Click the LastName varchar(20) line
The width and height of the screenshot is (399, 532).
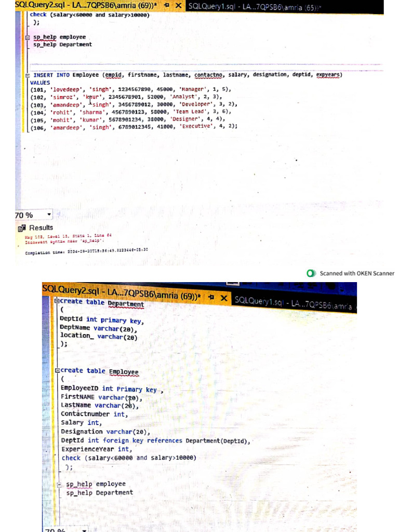pos(100,405)
